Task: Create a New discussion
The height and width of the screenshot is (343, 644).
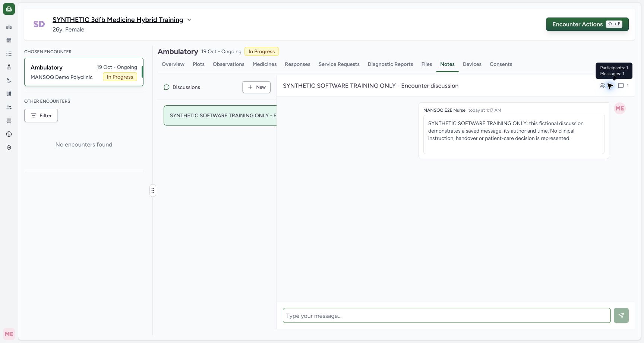Action: pos(256,87)
